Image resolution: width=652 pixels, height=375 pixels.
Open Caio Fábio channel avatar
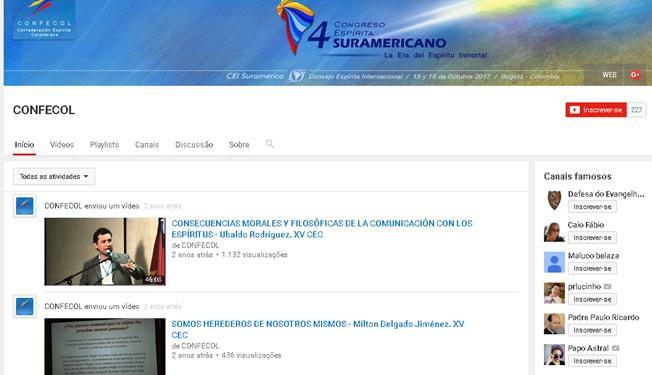(554, 231)
